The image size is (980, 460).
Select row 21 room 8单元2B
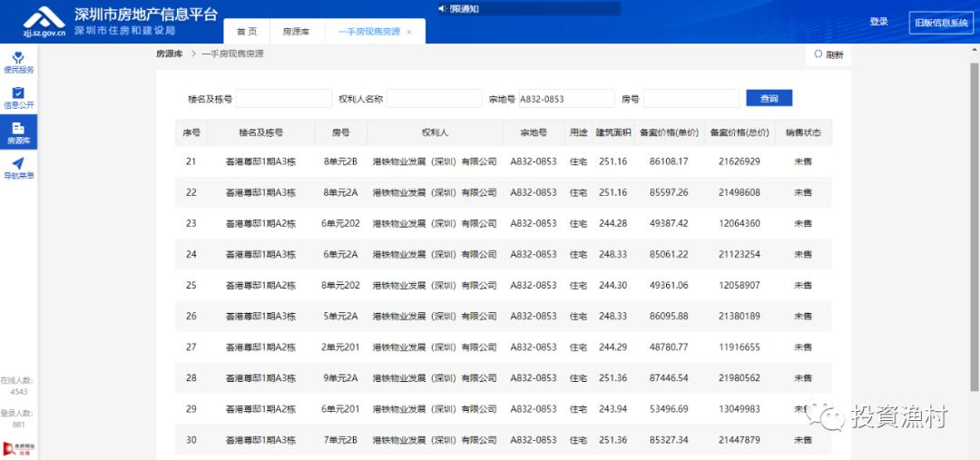pos(340,161)
